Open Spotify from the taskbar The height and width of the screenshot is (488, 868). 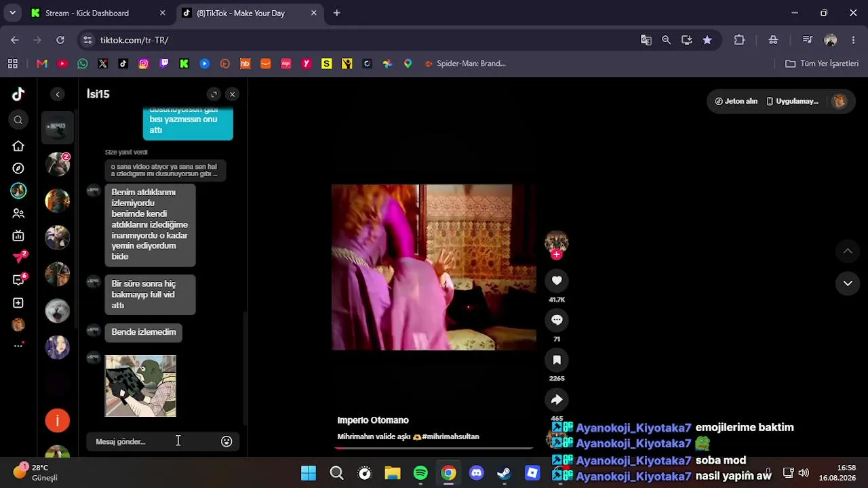point(420,473)
